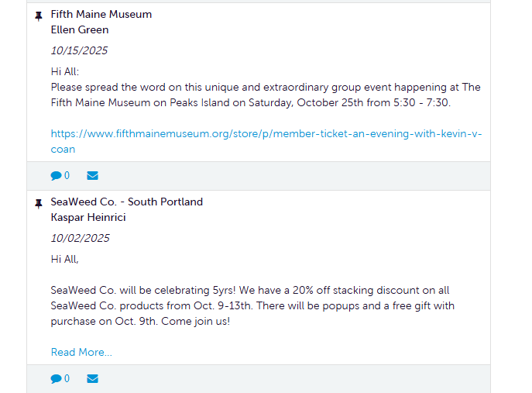The width and height of the screenshot is (532, 393).
Task: Click the "Hi All," greeting in SeaWeed post
Action: tap(65, 259)
